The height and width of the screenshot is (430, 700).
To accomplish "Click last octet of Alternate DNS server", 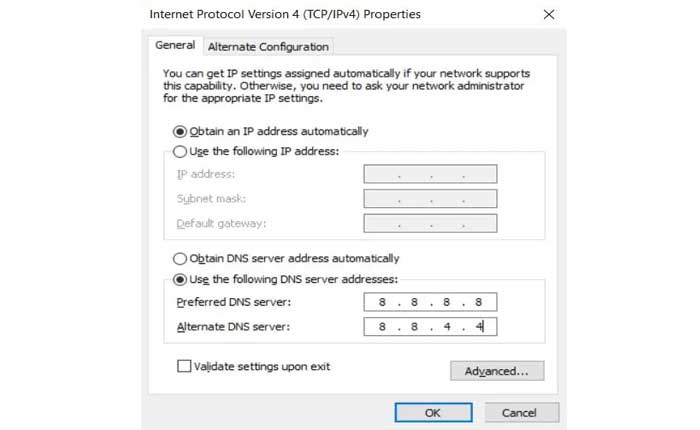I will click(x=479, y=326).
